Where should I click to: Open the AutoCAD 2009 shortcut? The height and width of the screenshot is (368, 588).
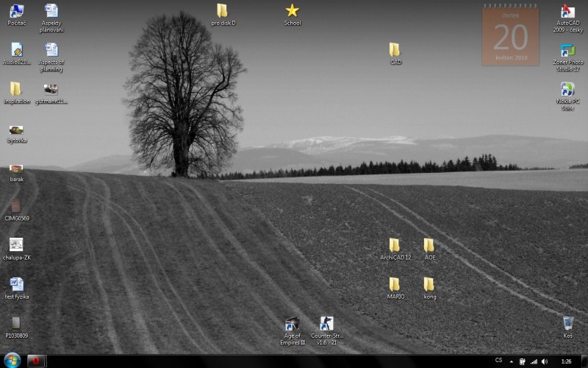click(x=567, y=11)
